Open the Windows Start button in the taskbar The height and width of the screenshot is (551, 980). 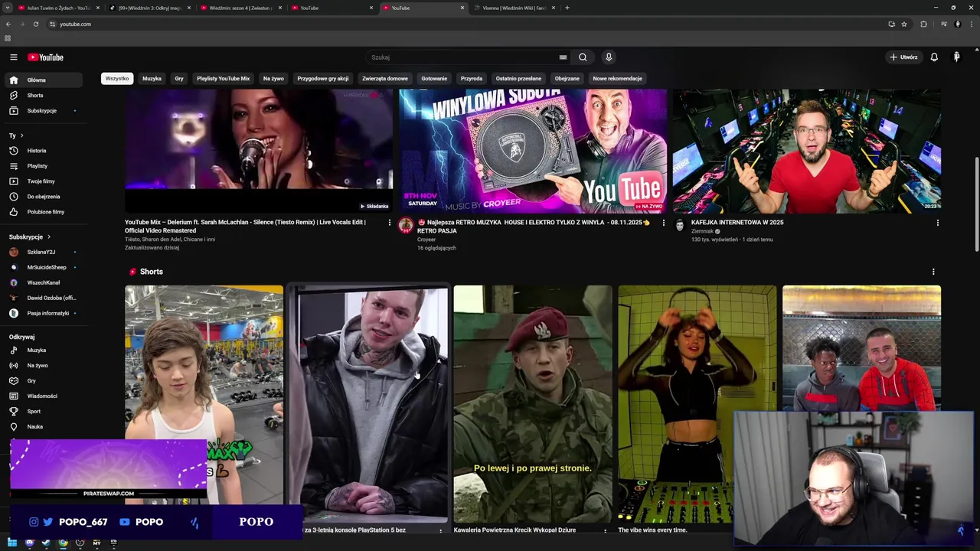coord(11,543)
